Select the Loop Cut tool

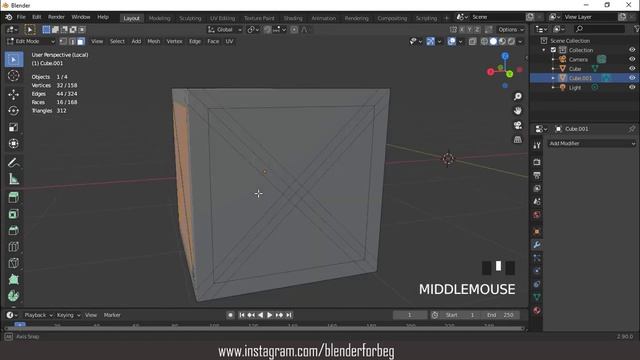tap(13, 247)
